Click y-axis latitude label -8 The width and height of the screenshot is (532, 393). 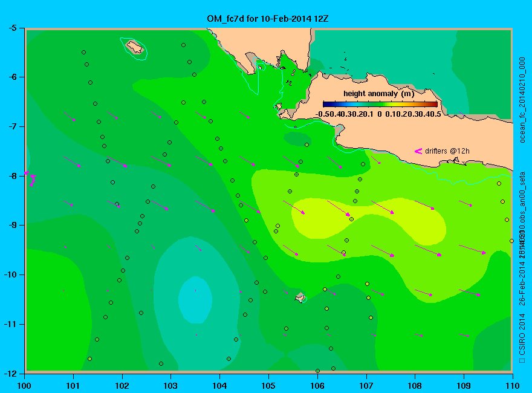12,176
